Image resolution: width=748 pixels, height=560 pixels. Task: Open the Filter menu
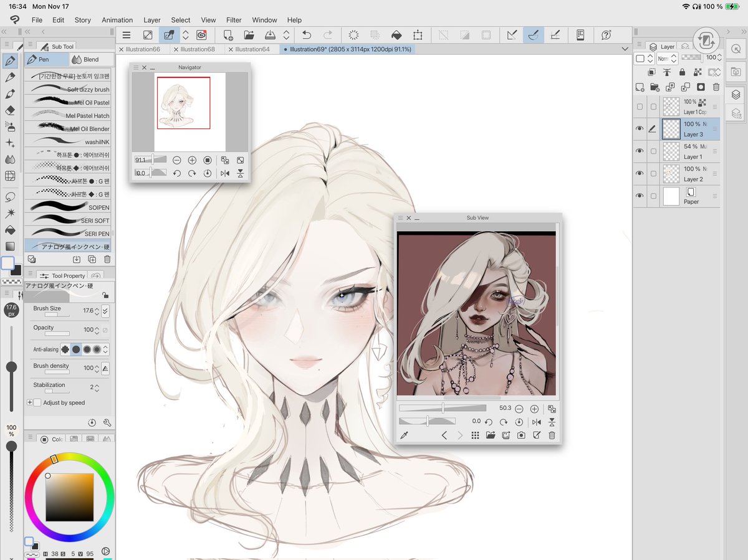point(234,20)
